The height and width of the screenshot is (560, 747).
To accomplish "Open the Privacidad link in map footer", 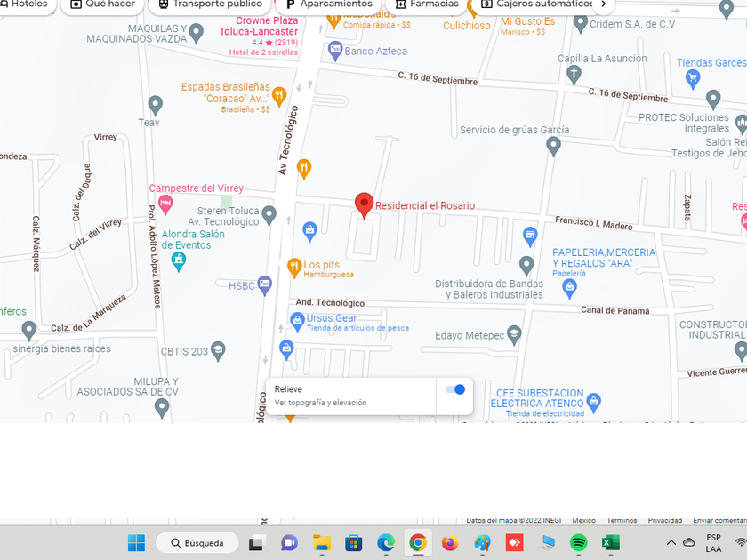I will point(664,521).
